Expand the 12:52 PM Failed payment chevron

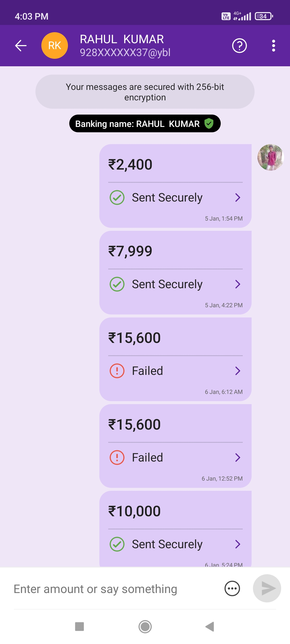point(238,458)
